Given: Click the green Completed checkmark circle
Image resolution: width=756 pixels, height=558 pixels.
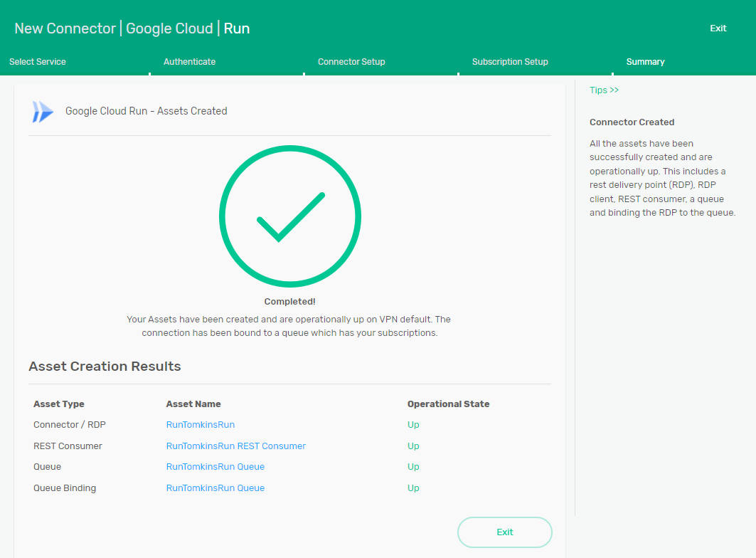Looking at the screenshot, I should tap(290, 216).
